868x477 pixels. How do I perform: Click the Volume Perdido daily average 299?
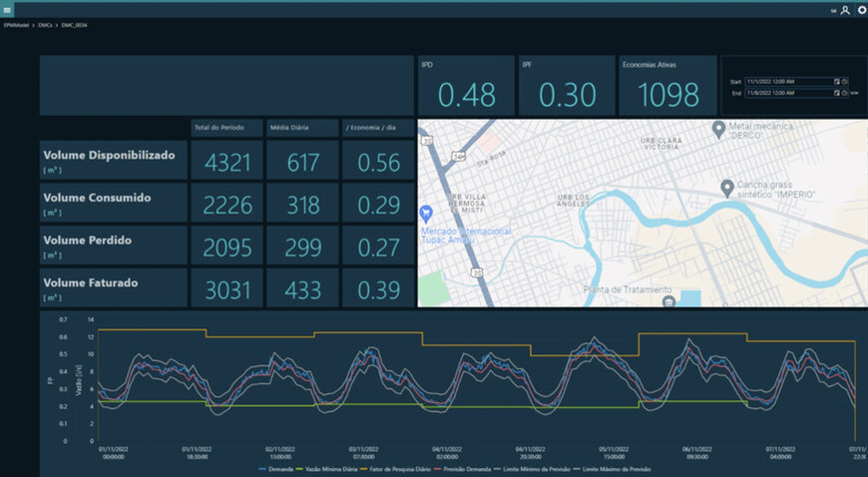(303, 247)
